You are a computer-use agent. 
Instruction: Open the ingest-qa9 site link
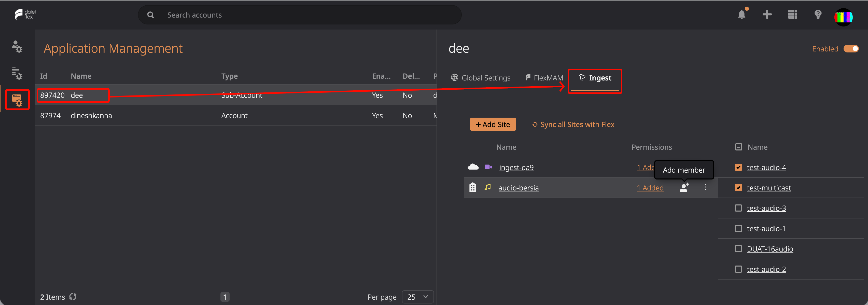pos(516,168)
